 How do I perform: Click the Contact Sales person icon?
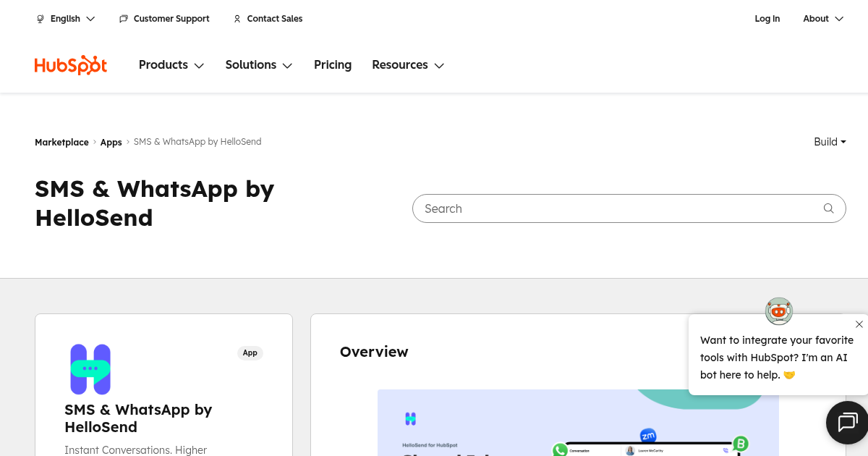[x=237, y=19]
